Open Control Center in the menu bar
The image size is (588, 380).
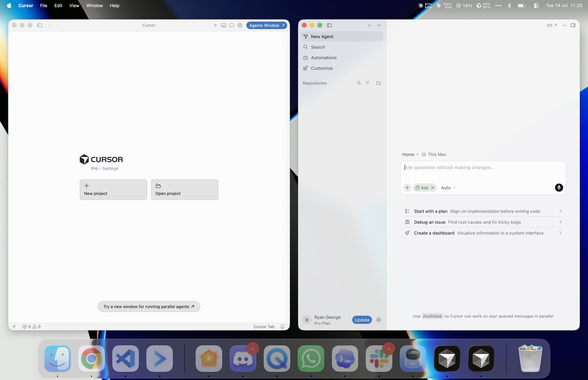coord(536,5)
